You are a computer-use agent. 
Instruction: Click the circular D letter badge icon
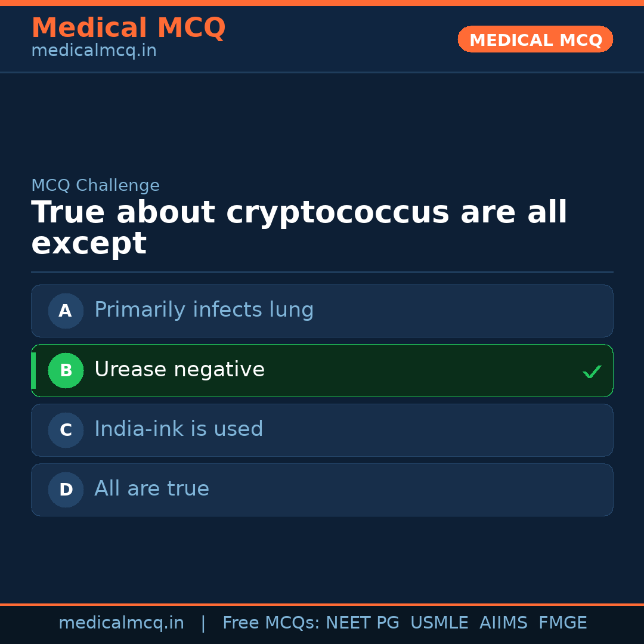[x=66, y=490]
